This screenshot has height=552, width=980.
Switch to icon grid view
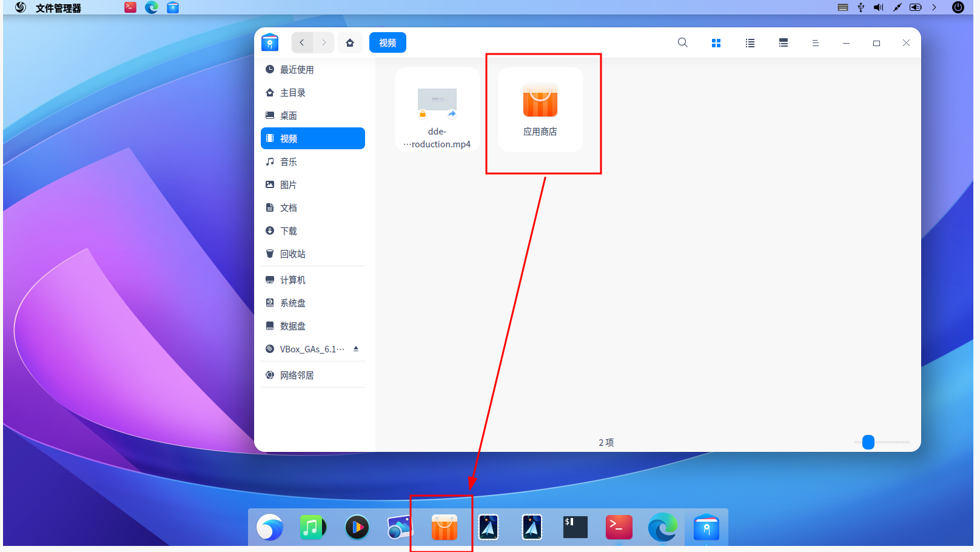716,43
